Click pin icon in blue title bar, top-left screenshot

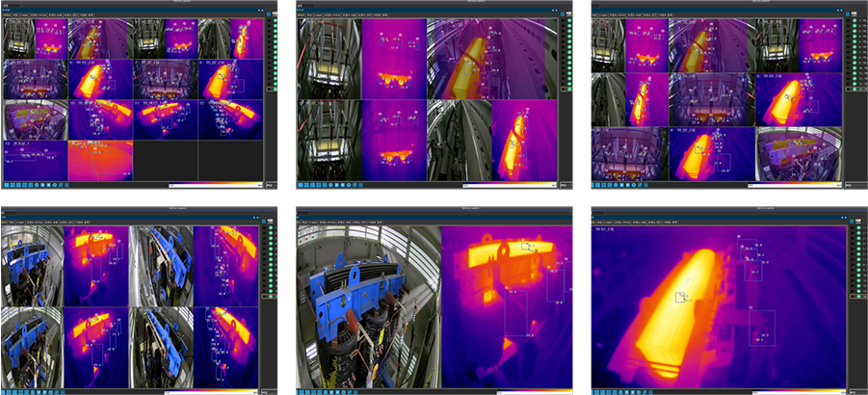coord(259,10)
